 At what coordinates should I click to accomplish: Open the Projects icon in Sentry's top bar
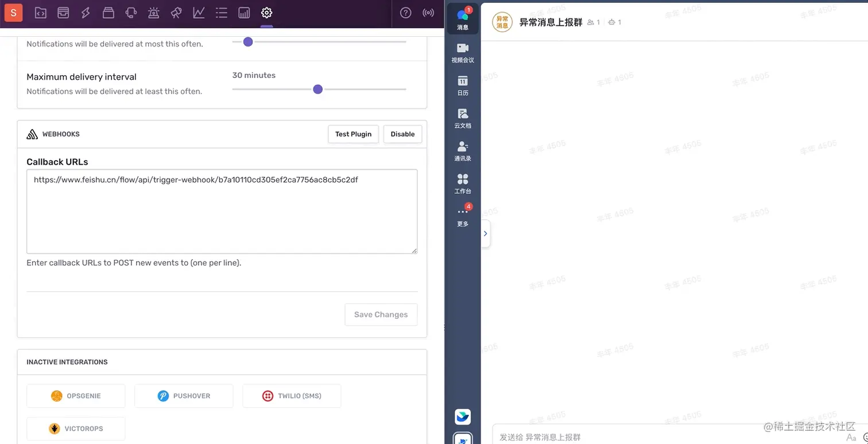tap(41, 13)
